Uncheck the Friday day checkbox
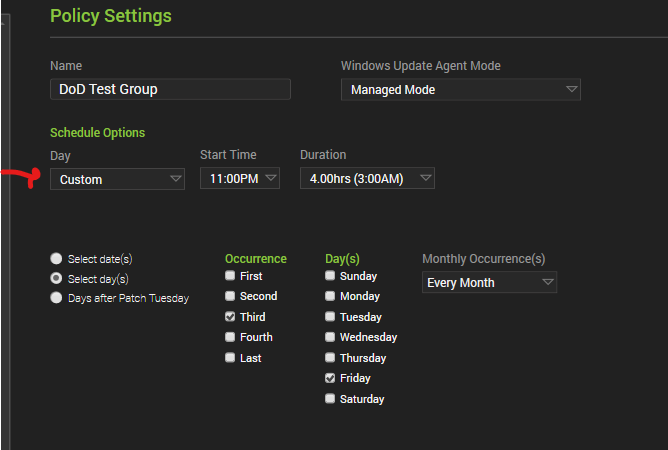The image size is (668, 450). pos(331,379)
